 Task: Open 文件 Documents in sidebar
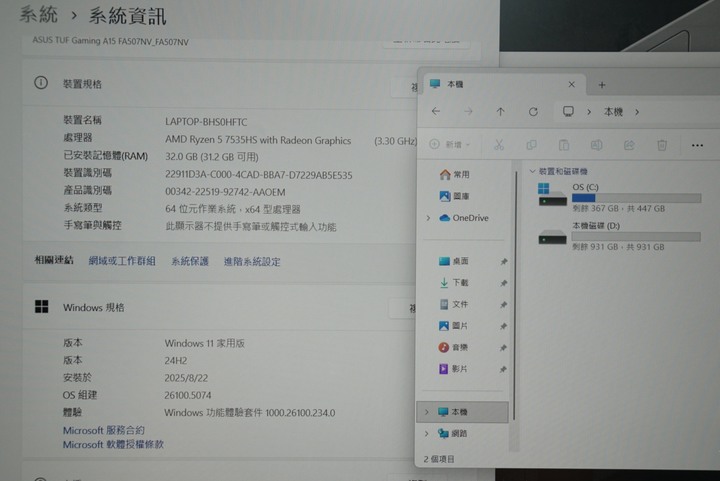point(453,304)
